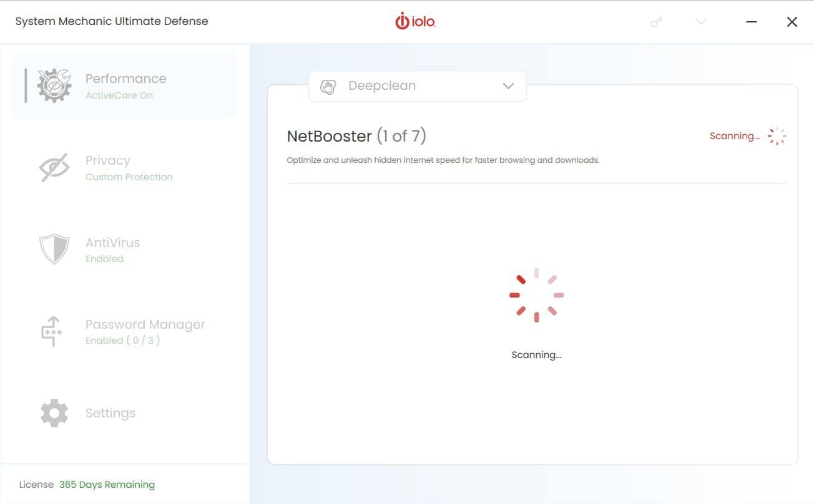814x504 pixels.
Task: Click the License label
Action: 36,485
